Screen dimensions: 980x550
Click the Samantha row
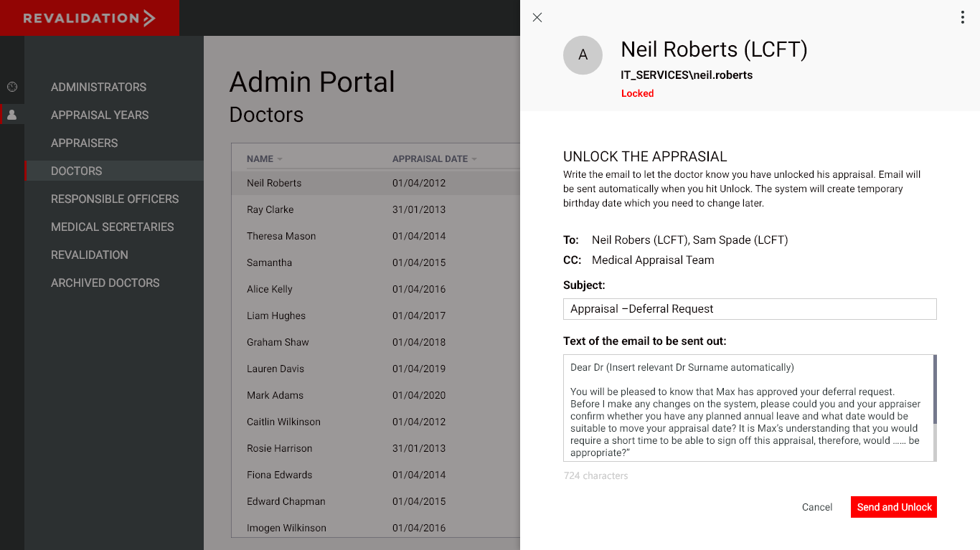coord(376,262)
